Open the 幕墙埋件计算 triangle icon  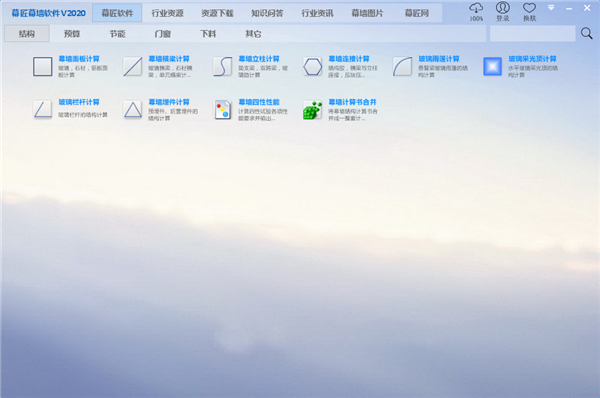132,110
